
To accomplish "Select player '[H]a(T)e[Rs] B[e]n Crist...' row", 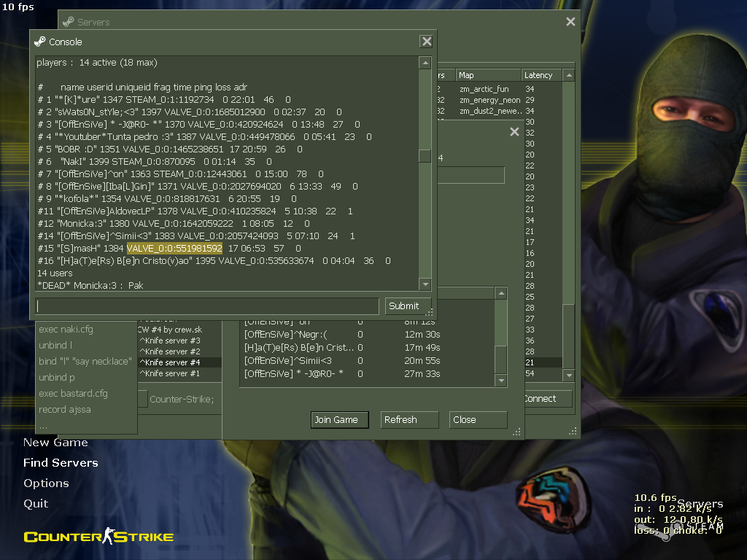I will coord(367,348).
